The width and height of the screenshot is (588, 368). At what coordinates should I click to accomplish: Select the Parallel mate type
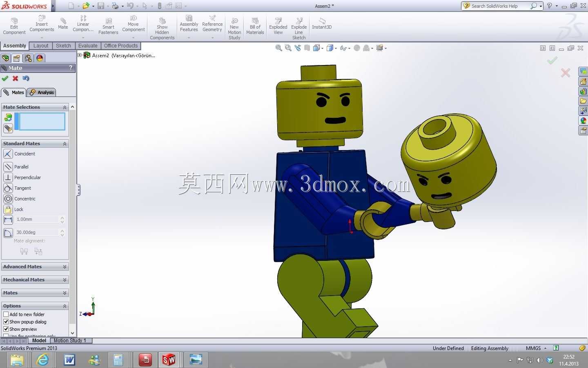click(x=16, y=167)
